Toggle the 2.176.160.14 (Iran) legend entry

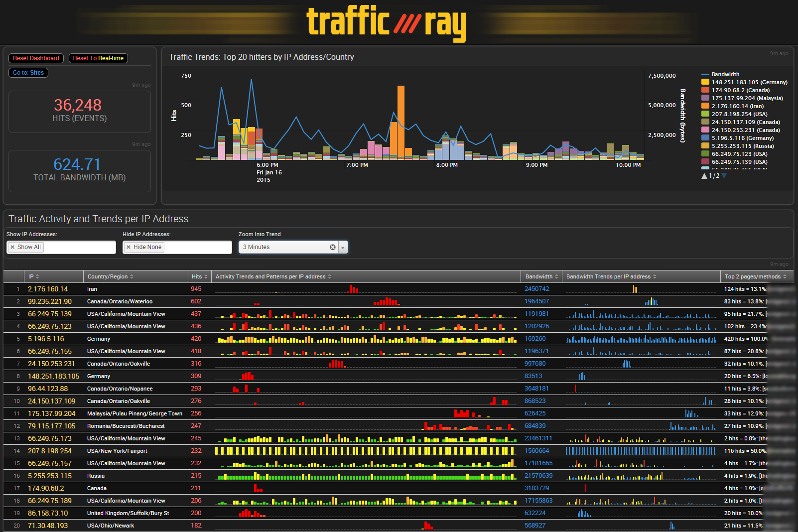tap(732, 106)
